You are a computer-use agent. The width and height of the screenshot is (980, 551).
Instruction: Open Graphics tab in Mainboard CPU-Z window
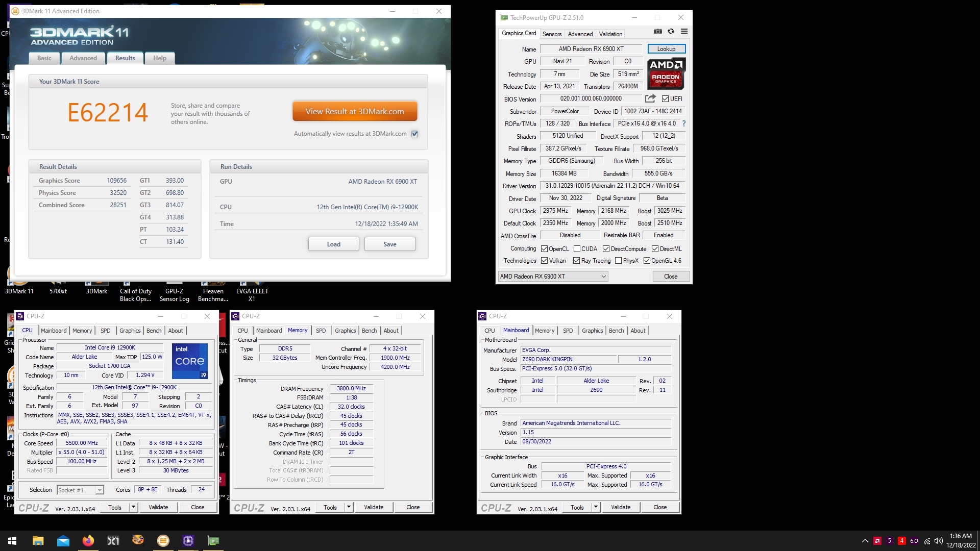(x=592, y=331)
